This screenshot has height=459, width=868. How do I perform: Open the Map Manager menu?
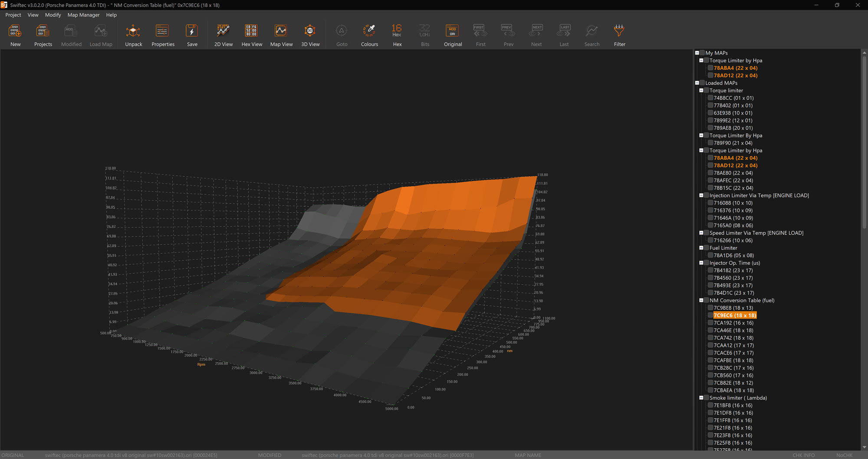(x=83, y=15)
